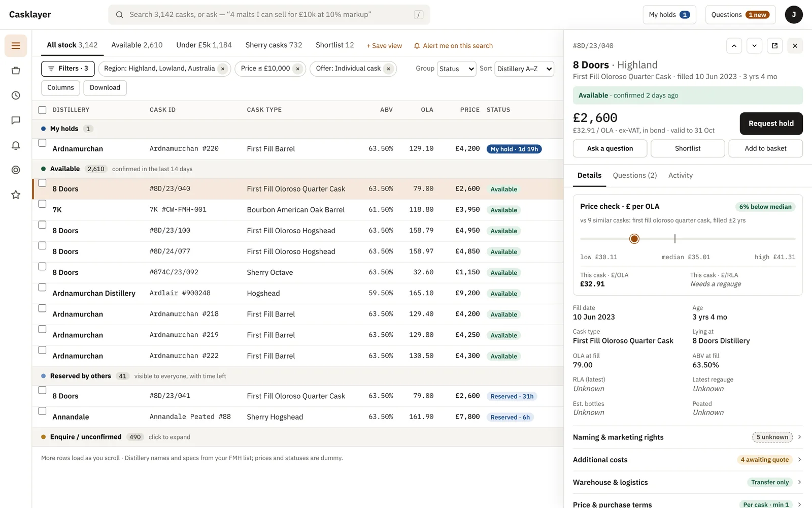Switch to the Sherry casks 732 tab
Image resolution: width=812 pixels, height=508 pixels.
[x=274, y=45]
